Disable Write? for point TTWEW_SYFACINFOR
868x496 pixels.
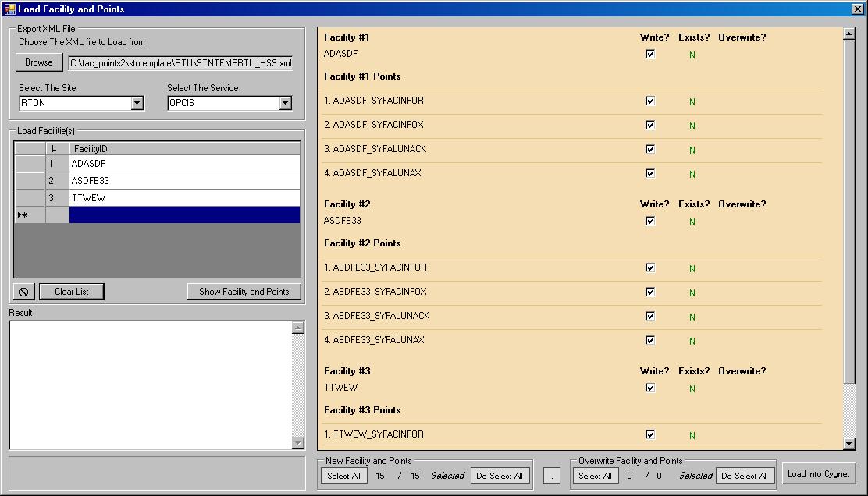pyautogui.click(x=650, y=435)
